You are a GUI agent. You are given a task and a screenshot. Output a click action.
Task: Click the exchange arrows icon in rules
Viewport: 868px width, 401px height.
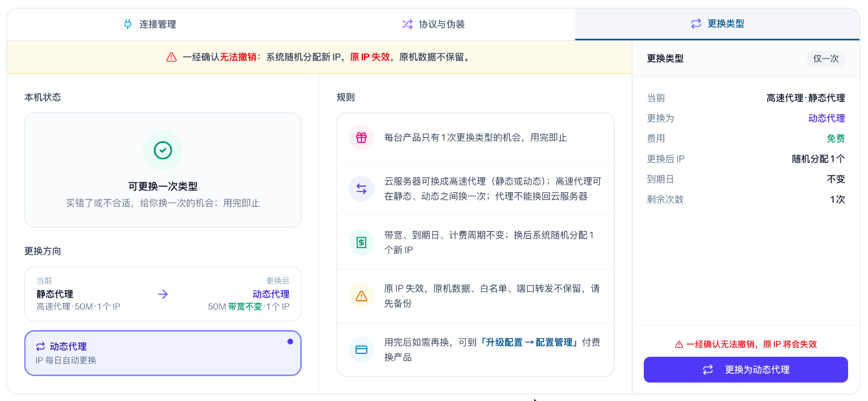point(361,189)
